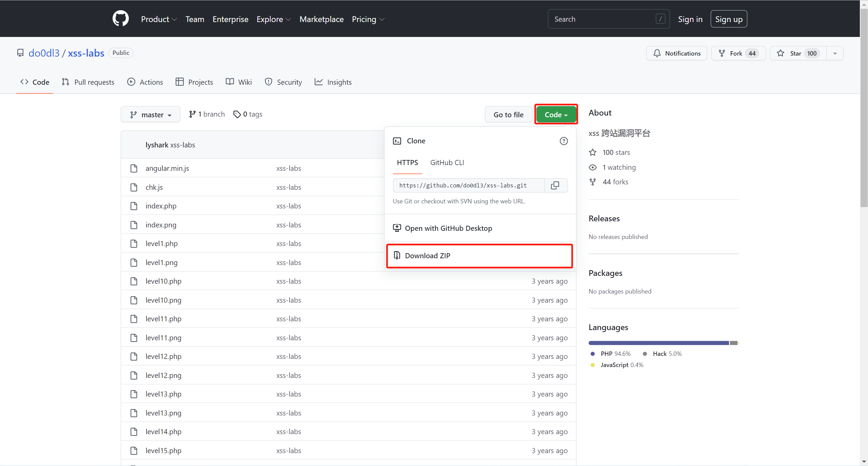Image resolution: width=868 pixels, height=466 pixels.
Task: Copy the HTTPS clone URL
Action: (555, 185)
